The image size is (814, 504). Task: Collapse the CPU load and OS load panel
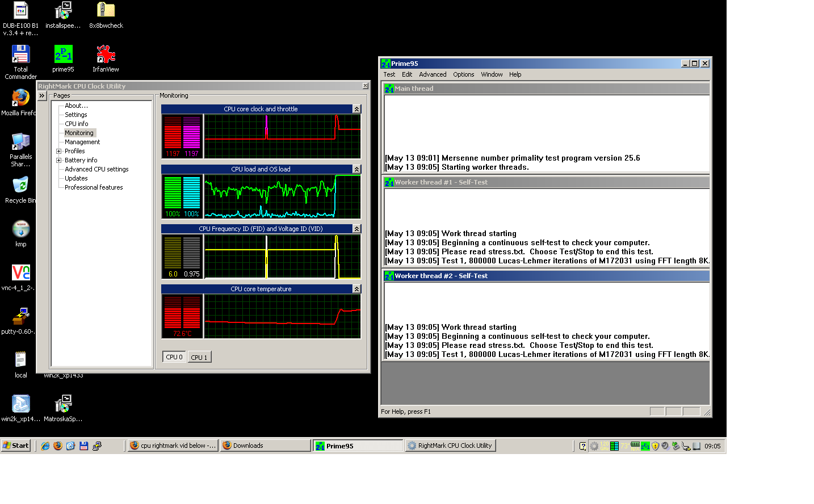(356, 169)
